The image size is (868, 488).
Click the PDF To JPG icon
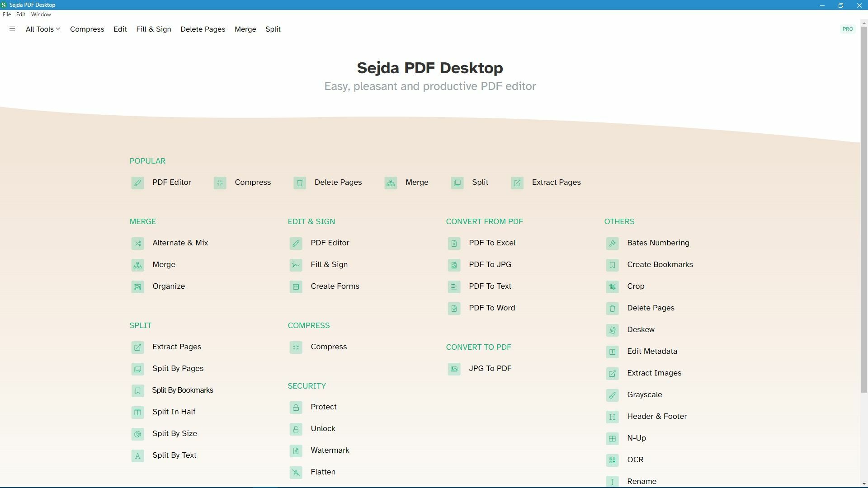[454, 265]
